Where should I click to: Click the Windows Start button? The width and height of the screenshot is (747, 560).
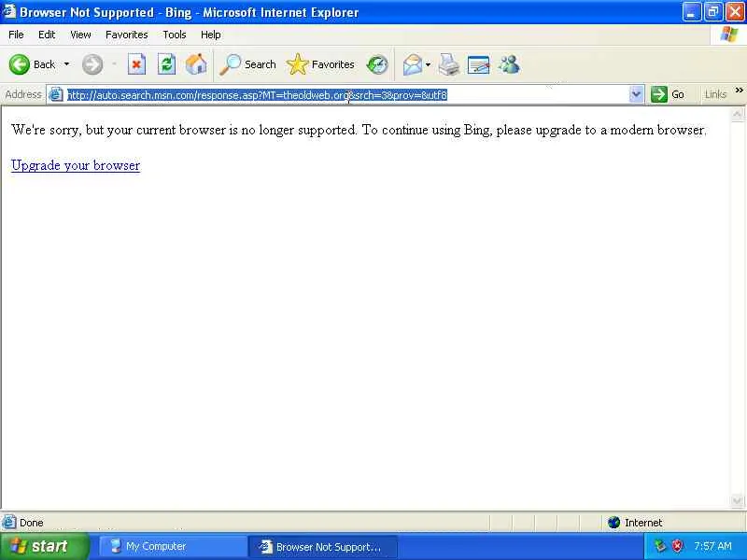(45, 546)
